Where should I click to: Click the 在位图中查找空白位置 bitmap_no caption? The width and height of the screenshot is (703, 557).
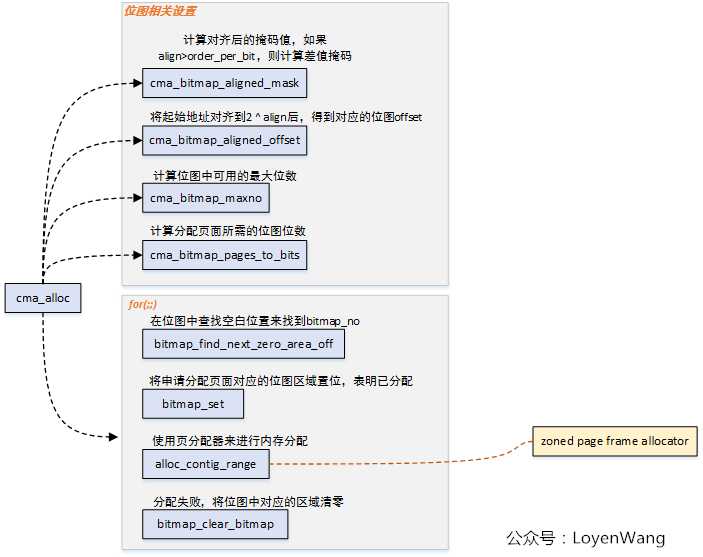click(255, 321)
